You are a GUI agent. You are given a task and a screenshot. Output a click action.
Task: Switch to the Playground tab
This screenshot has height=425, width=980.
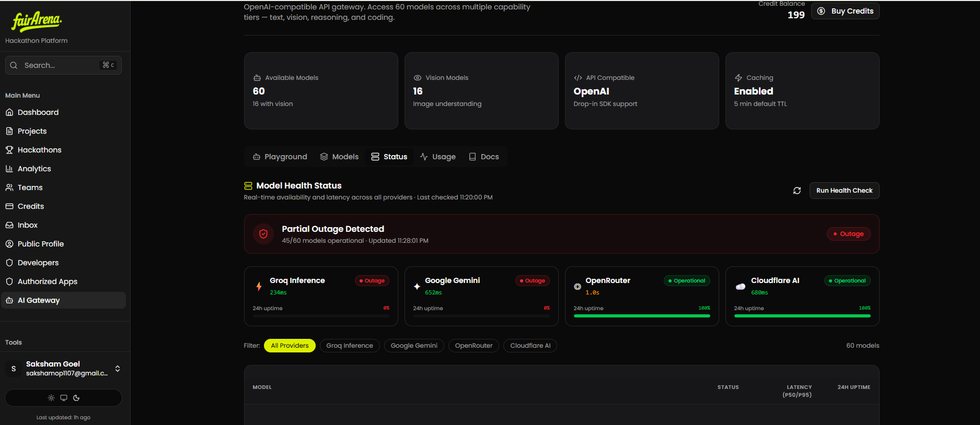pos(280,157)
